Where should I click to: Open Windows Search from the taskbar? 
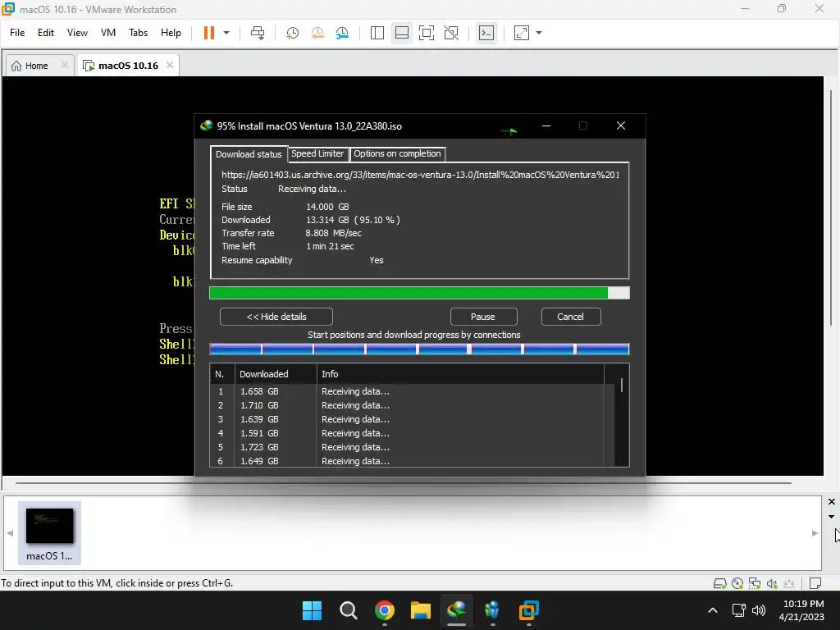[348, 610]
